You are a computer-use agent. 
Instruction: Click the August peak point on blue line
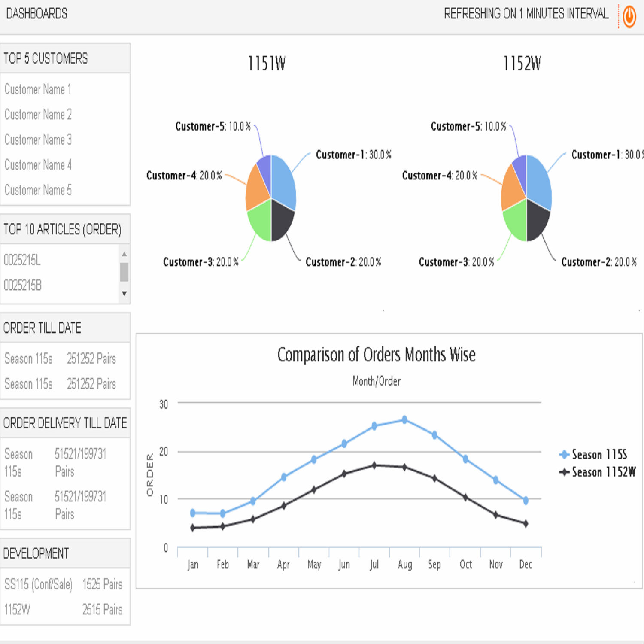[404, 419]
